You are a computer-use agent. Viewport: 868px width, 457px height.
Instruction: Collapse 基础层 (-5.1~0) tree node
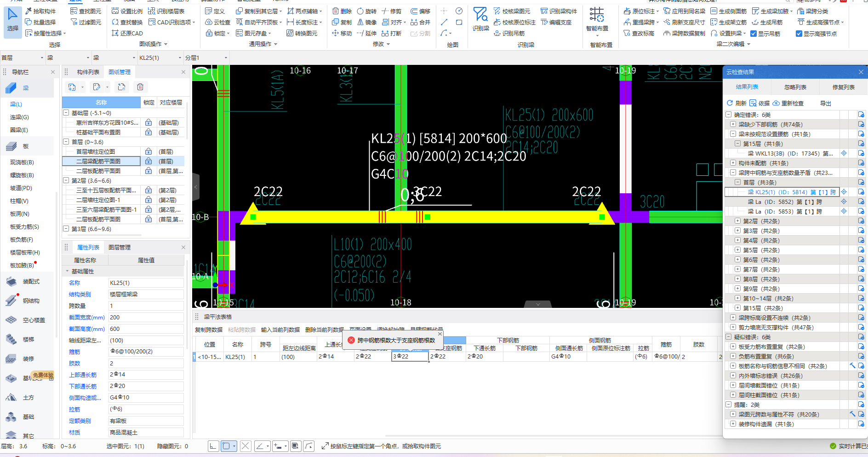coord(66,113)
